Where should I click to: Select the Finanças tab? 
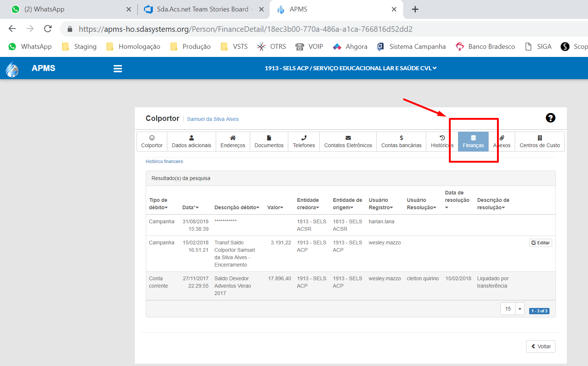[473, 142]
